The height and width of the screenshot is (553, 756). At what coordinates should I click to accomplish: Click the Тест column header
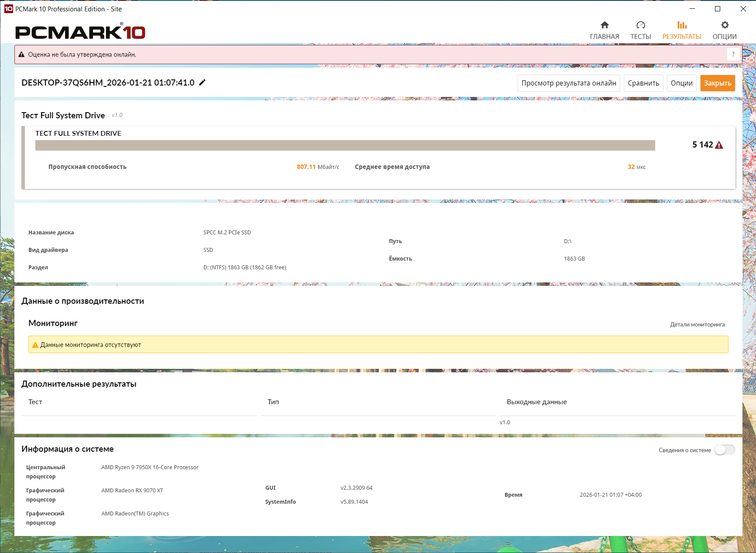35,402
